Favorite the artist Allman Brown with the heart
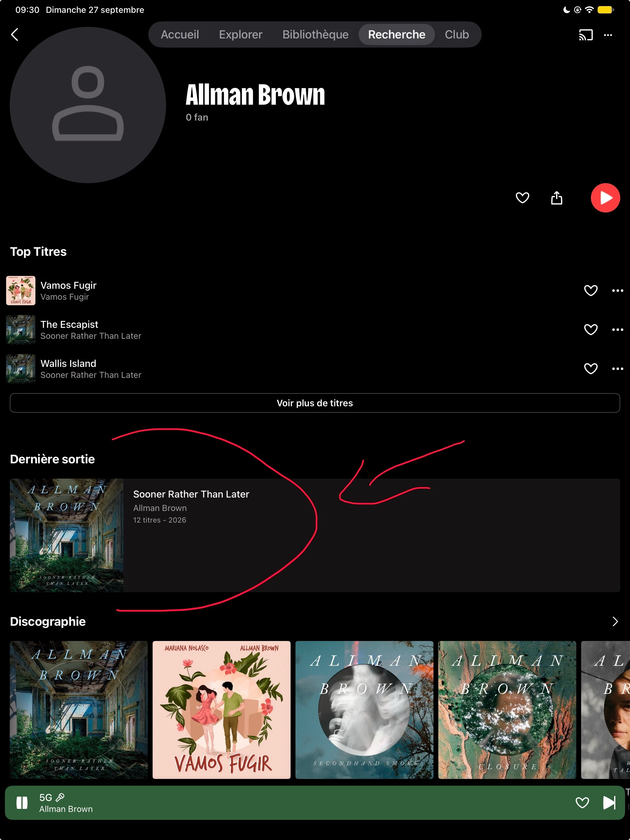 click(523, 197)
